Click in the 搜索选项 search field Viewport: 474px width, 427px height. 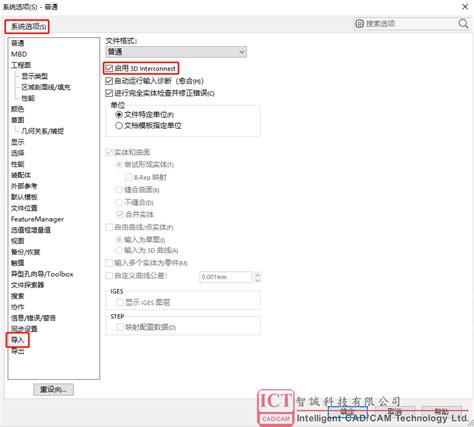(x=411, y=24)
